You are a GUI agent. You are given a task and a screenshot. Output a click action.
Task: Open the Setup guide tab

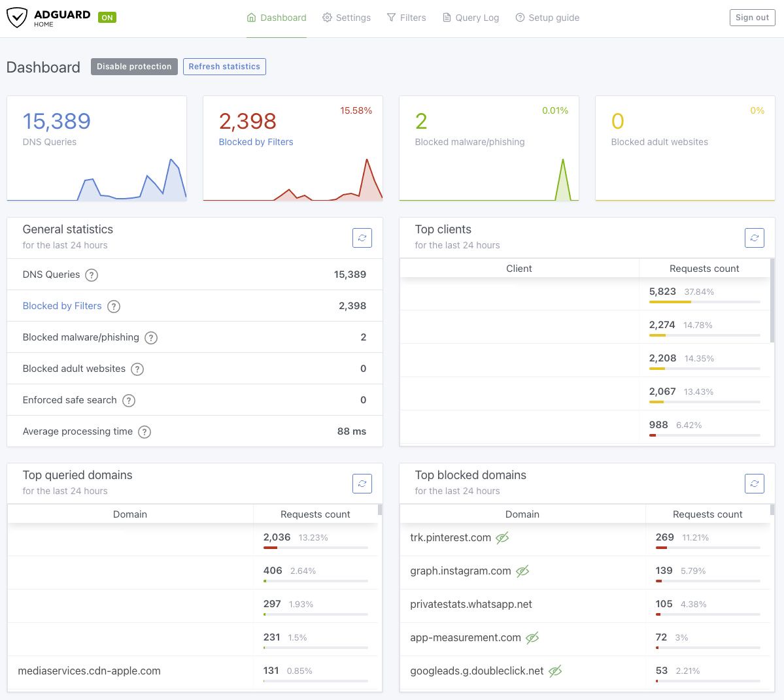point(547,18)
